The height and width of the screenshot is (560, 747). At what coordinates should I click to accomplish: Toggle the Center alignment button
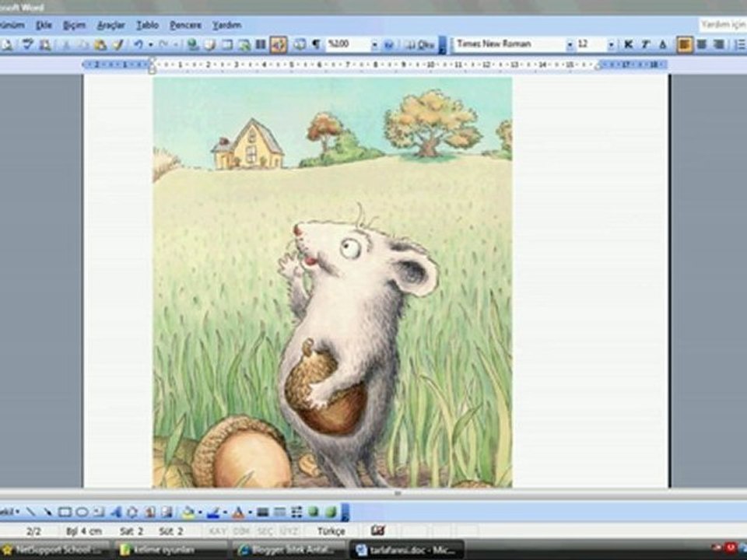702,45
